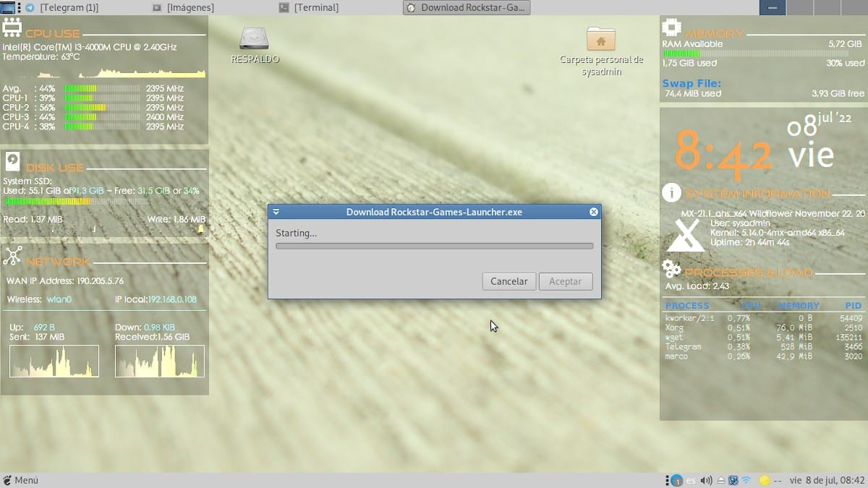Image resolution: width=868 pixels, height=488 pixels.
Task: Click the CPU USE chip icon
Action: click(12, 28)
